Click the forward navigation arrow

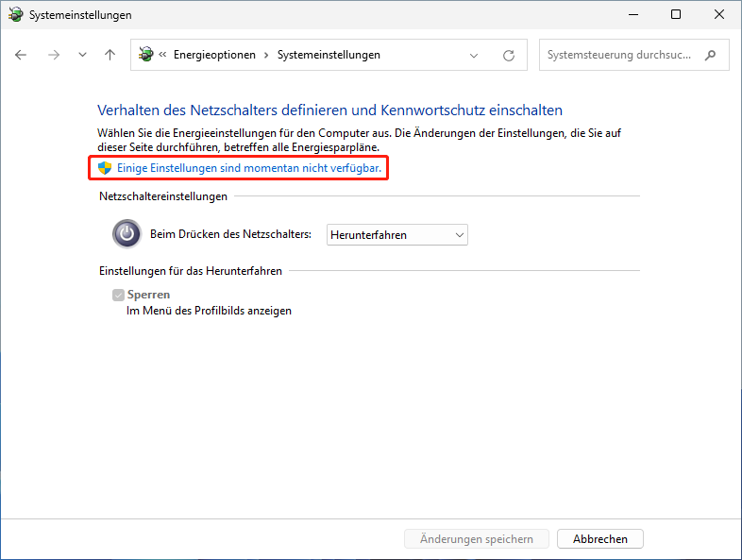tap(54, 55)
